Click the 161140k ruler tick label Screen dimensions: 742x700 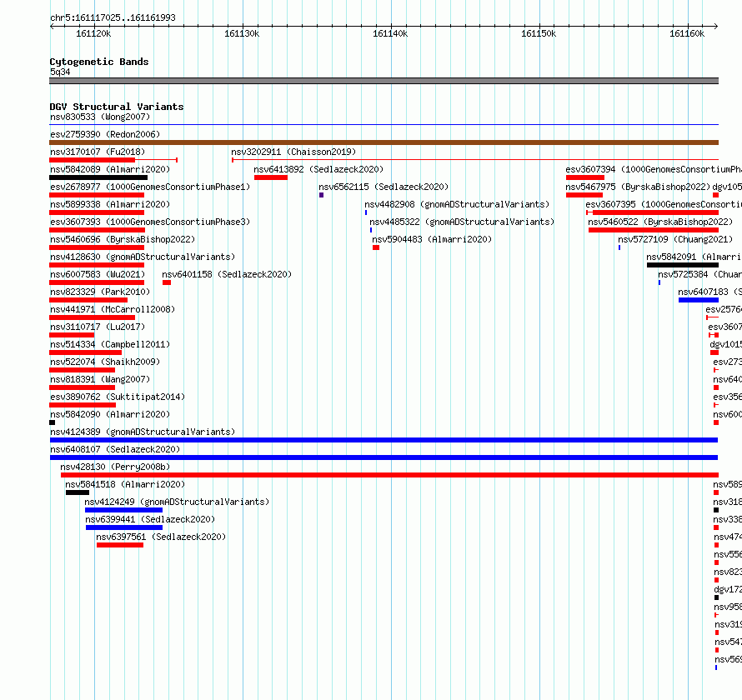[x=390, y=33]
